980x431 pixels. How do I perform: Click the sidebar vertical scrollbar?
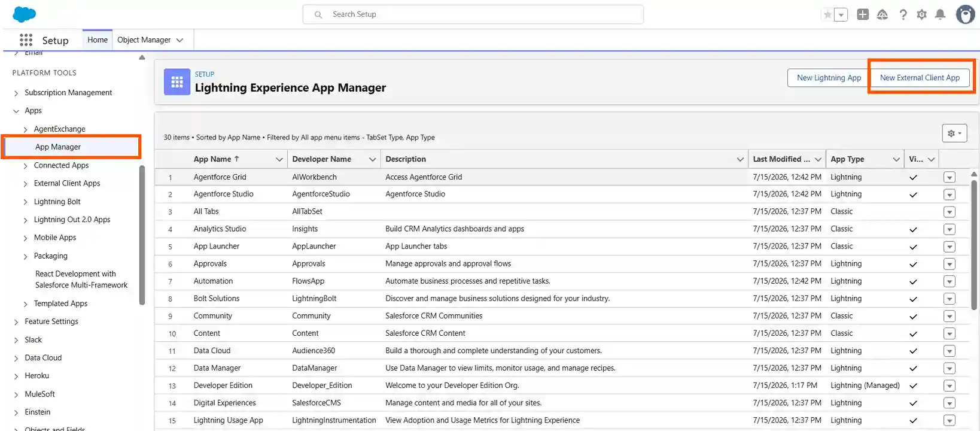(x=142, y=235)
